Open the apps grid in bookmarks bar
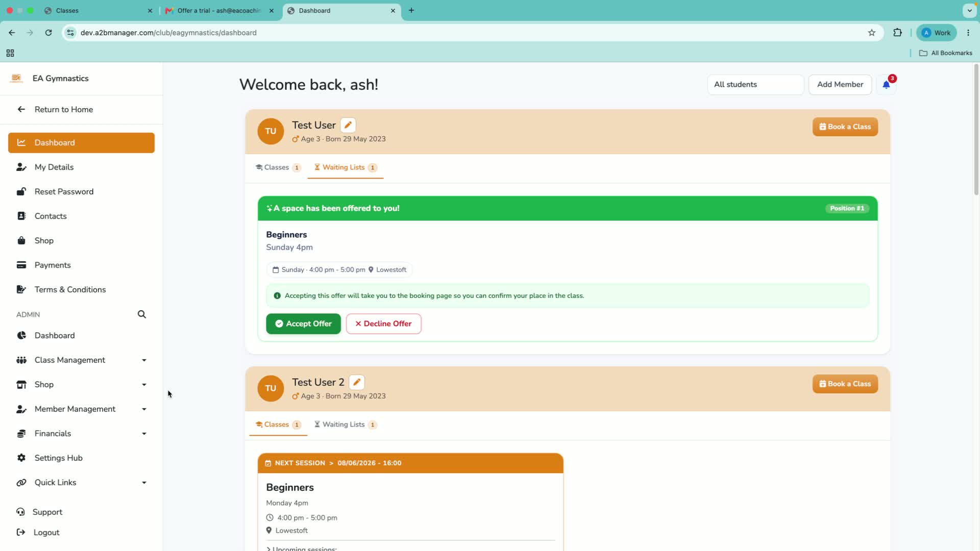 point(10,53)
